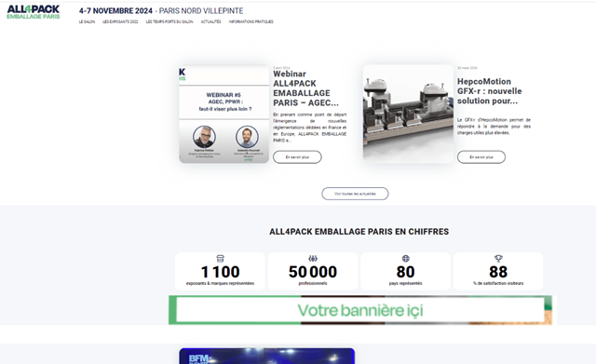Click the trophy icon above 88
This screenshot has width=596, height=364.
click(x=498, y=259)
